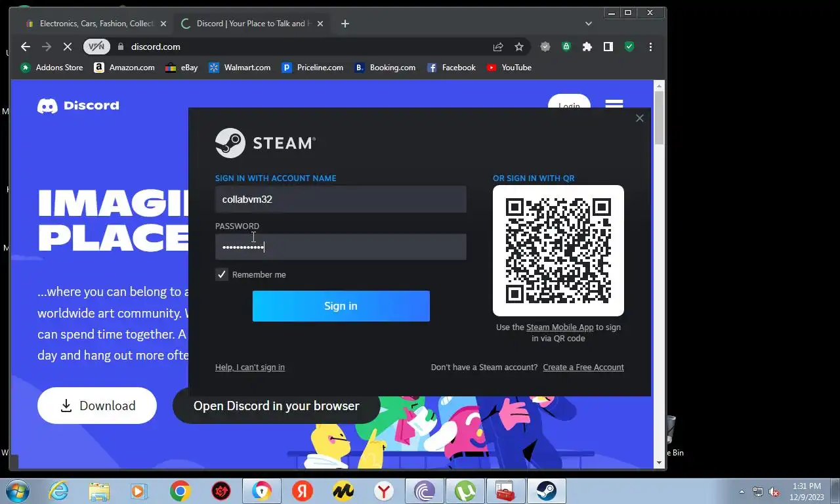Open the eBay bookmark
This screenshot has width=840, height=504.
pos(182,68)
